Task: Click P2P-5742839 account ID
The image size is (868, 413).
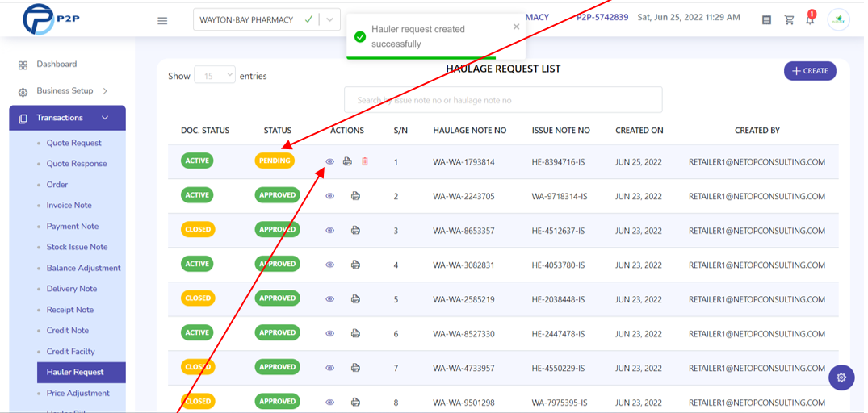Action: tap(602, 17)
